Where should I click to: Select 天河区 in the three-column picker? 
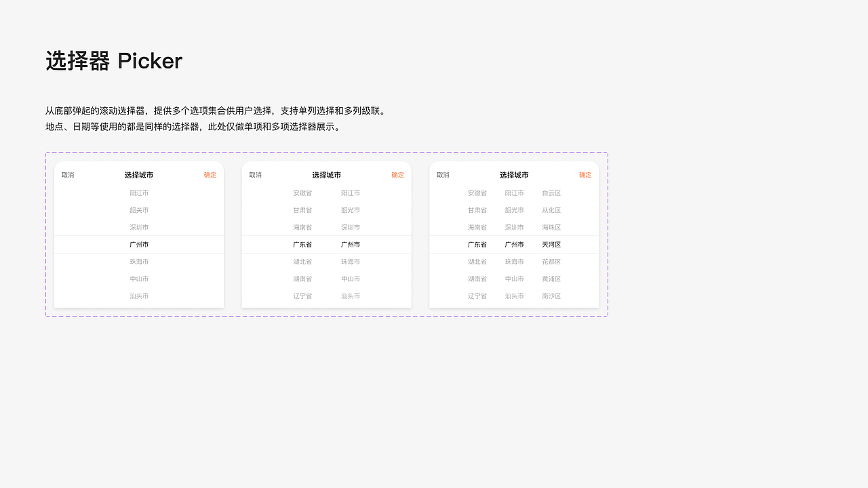[x=551, y=244]
